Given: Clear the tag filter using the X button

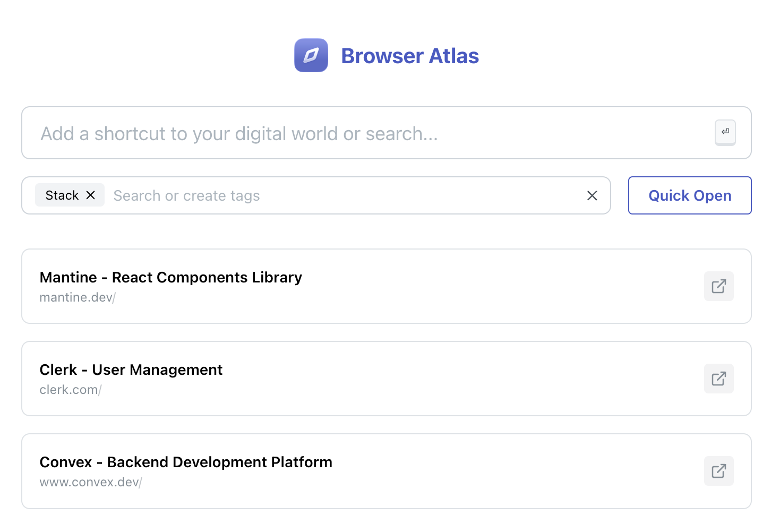Looking at the screenshot, I should pos(592,195).
